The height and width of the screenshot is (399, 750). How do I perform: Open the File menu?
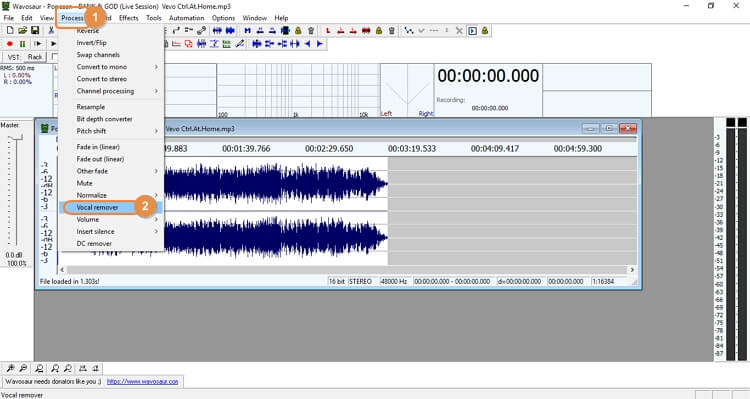pos(9,18)
